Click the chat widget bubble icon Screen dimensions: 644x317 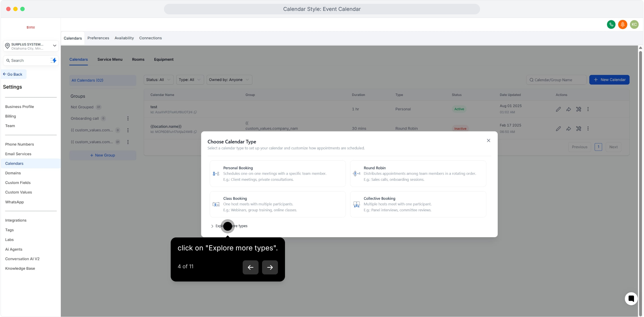pyautogui.click(x=631, y=299)
